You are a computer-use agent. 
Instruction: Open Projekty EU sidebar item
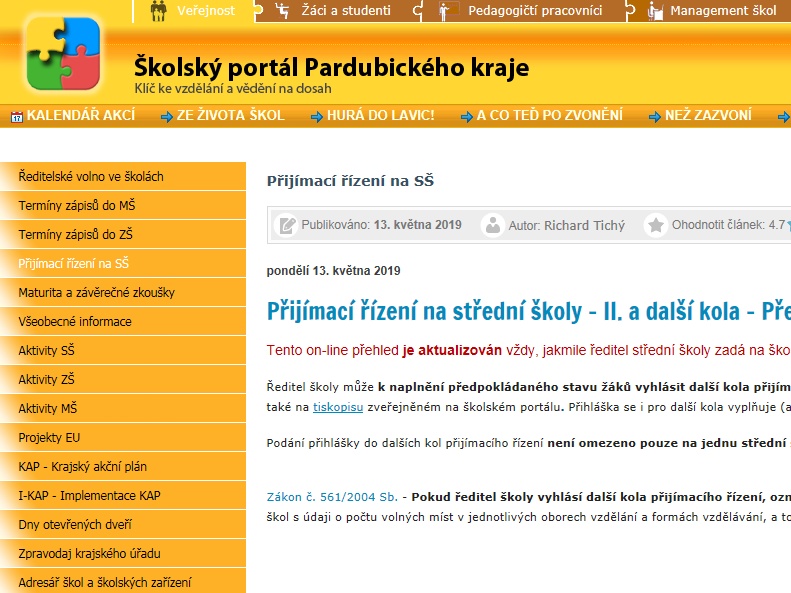point(123,438)
